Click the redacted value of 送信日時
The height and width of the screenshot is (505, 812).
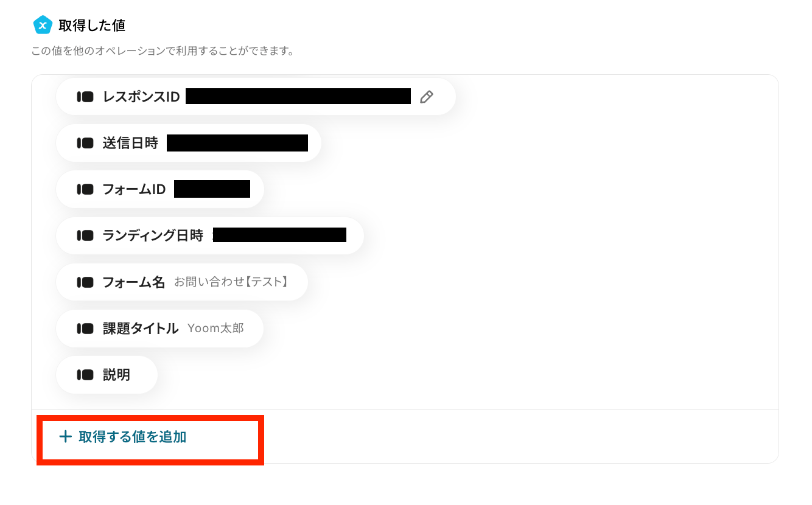point(237,143)
